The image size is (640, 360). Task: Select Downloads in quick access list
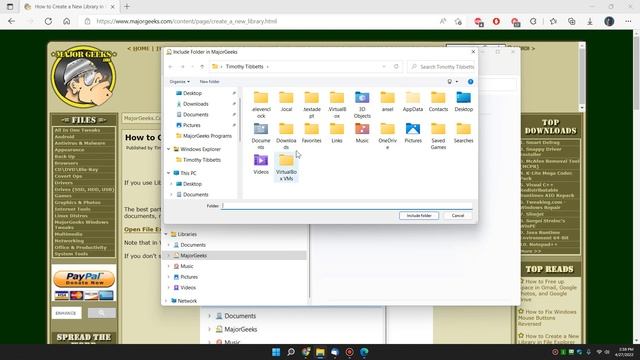pyautogui.click(x=192, y=104)
